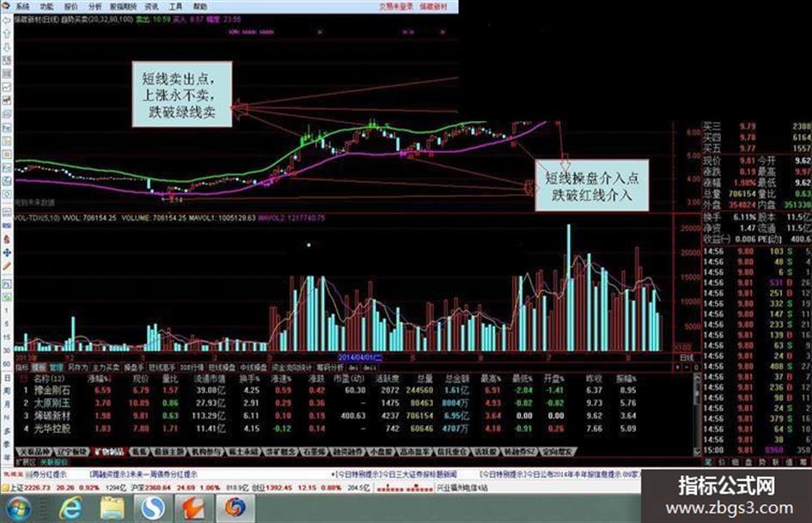Switch to 60-minute period in sidebar
The height and width of the screenshot is (523, 812).
pyautogui.click(x=7, y=364)
